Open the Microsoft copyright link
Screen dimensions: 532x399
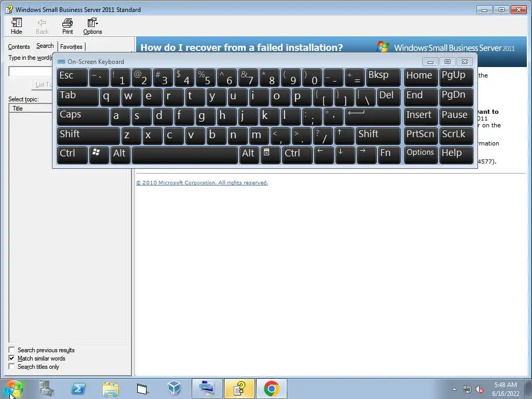click(x=202, y=182)
